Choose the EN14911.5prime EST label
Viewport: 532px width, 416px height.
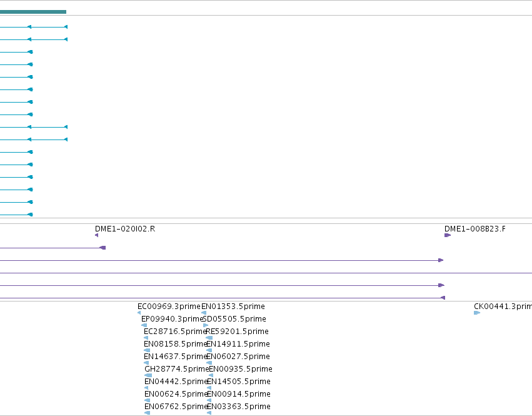(x=238, y=344)
